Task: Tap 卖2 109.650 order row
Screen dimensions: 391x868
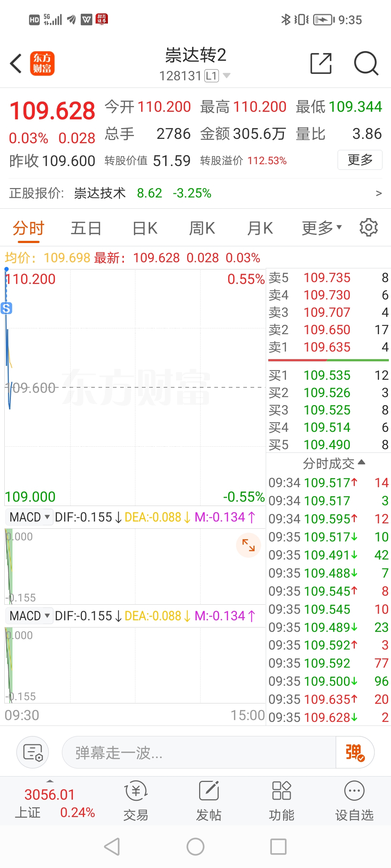Action: pyautogui.click(x=328, y=329)
